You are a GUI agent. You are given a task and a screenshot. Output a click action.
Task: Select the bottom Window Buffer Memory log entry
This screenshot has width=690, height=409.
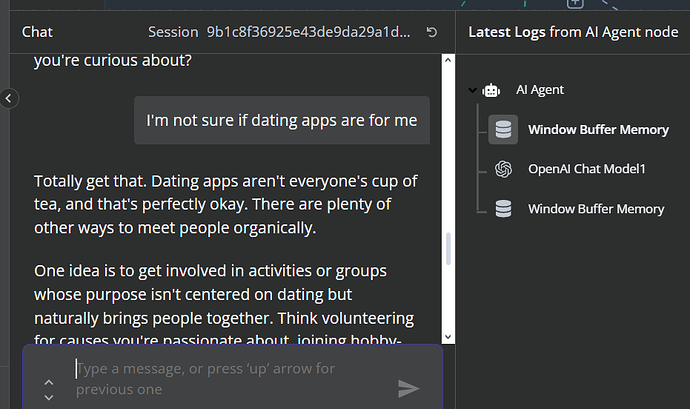pyautogui.click(x=596, y=209)
